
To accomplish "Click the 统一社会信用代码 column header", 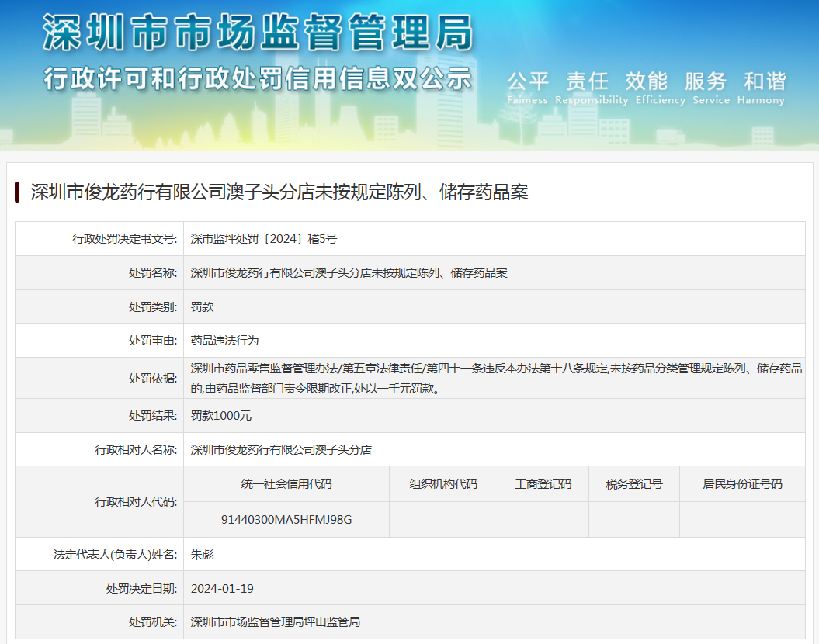I will (x=286, y=484).
